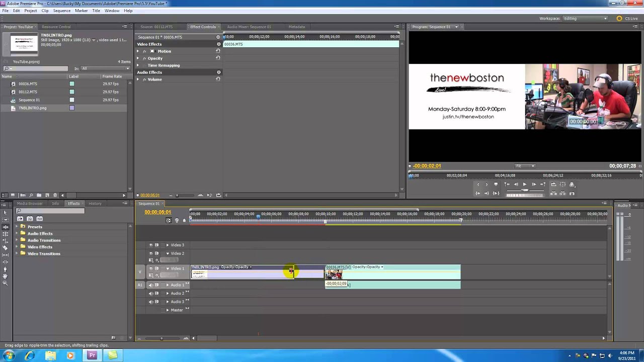Select the Razor tool

coord(5,248)
